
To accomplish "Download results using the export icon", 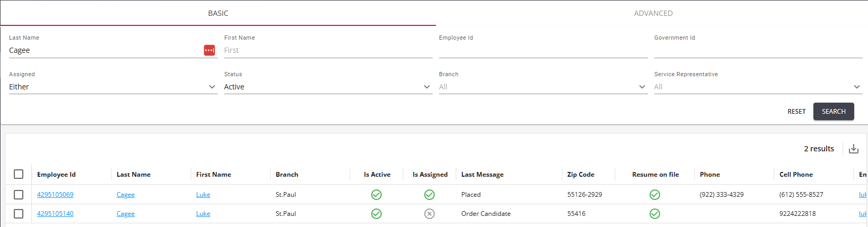I will click(x=854, y=149).
